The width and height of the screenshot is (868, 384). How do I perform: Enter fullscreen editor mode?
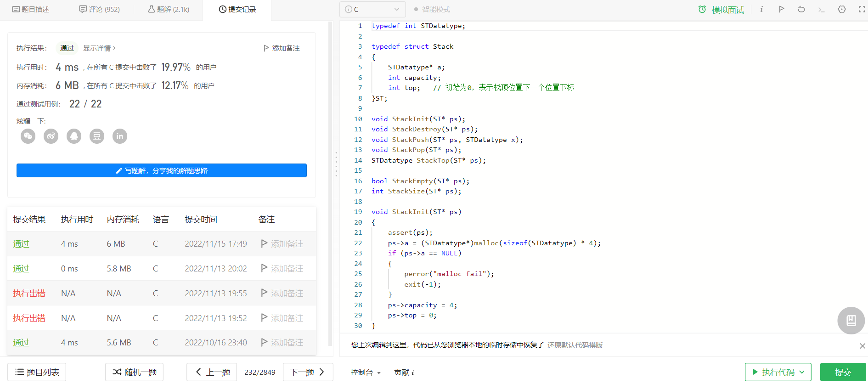click(x=862, y=9)
